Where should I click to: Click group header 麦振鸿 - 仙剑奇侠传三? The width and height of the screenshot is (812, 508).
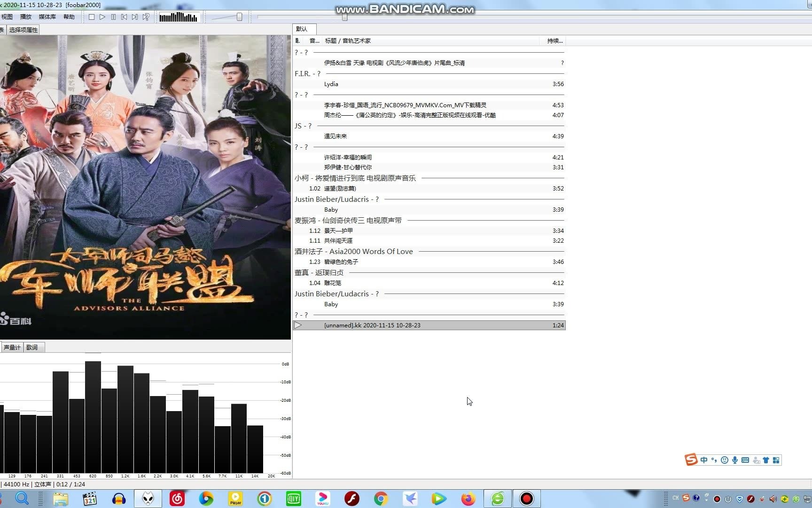point(429,221)
